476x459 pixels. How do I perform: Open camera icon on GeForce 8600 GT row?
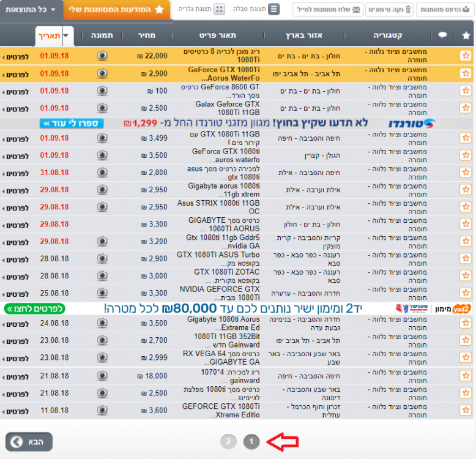pos(102,91)
